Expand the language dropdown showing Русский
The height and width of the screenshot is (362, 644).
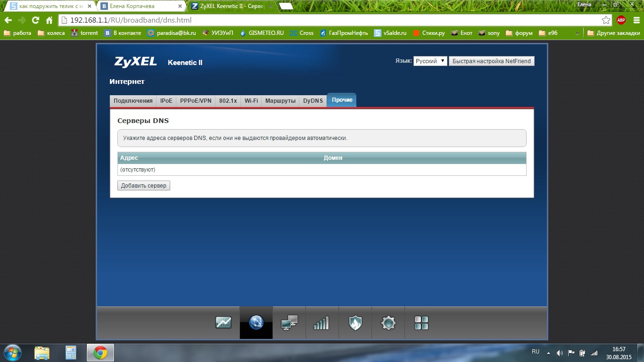430,61
